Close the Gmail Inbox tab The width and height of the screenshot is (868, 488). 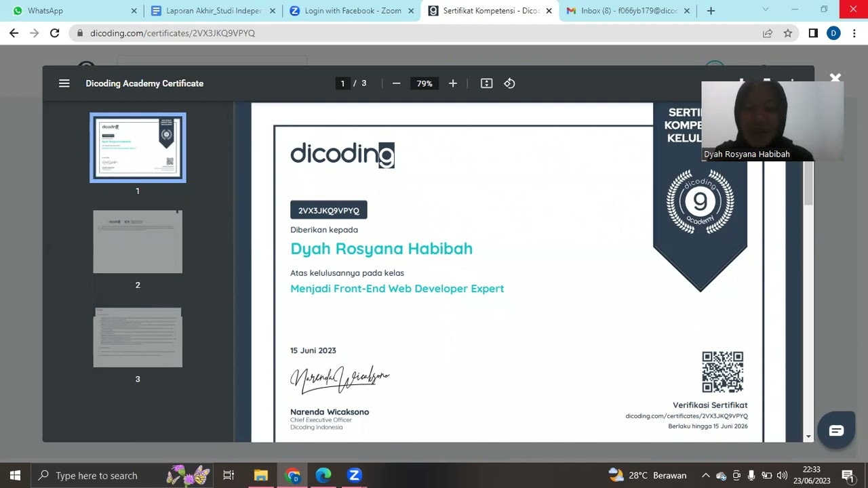(686, 11)
